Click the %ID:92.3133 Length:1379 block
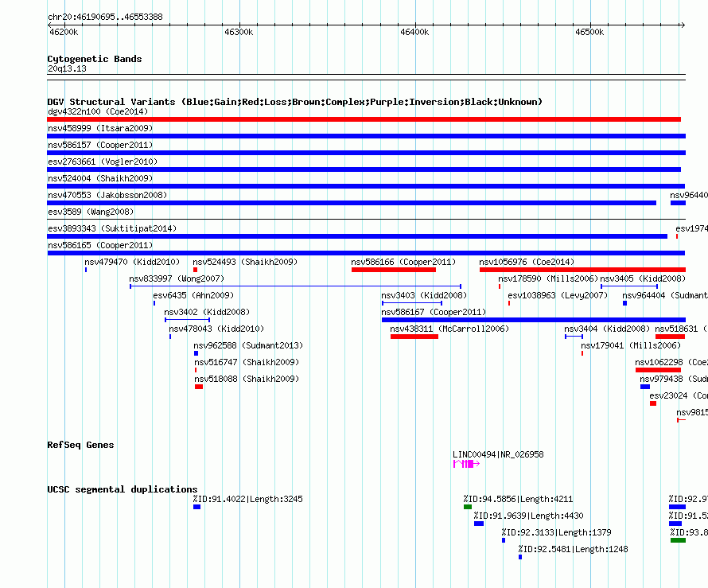 504,540
